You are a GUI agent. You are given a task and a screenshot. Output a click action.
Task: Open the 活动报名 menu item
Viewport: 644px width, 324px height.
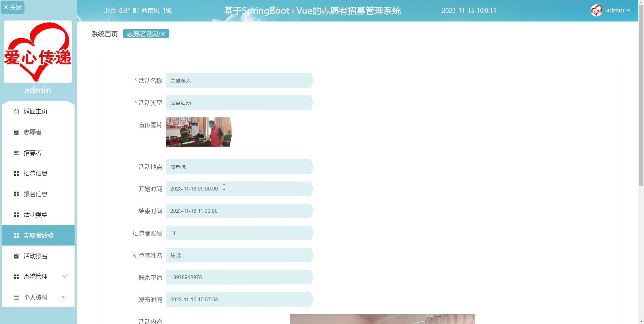[x=38, y=256]
